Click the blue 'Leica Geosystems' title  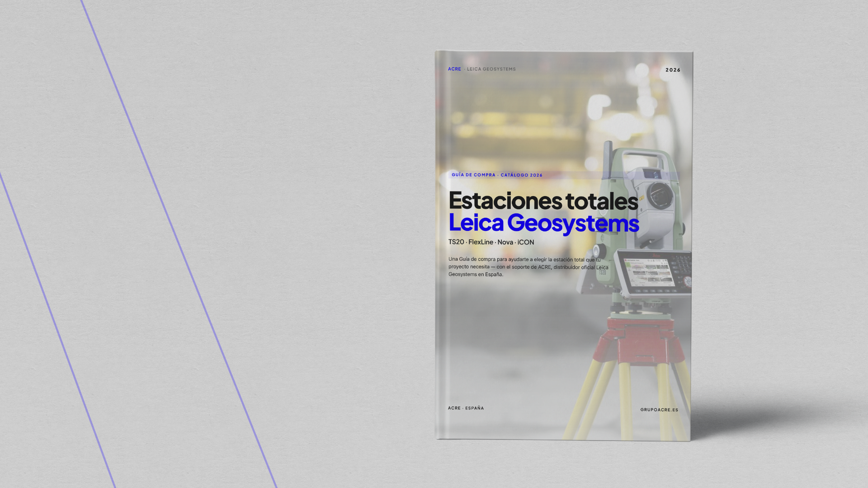click(x=543, y=223)
